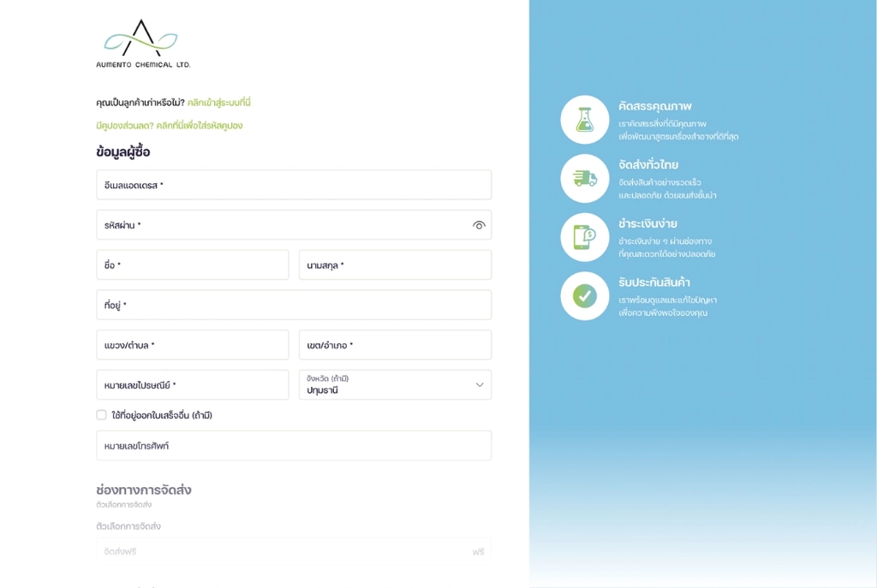Select the last name field
The image size is (877, 588).
click(395, 265)
